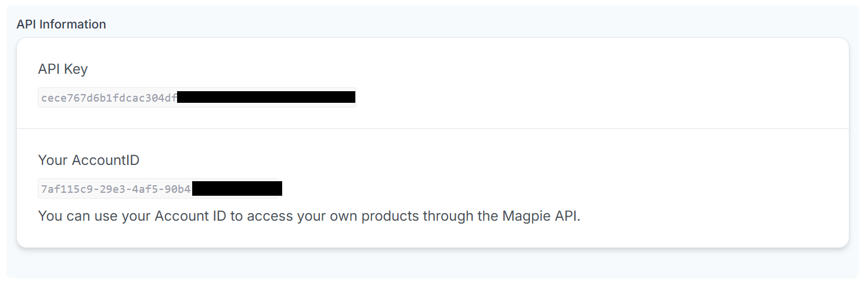The width and height of the screenshot is (868, 284).
Task: Select the "Your AccountID" label
Action: coord(88,160)
